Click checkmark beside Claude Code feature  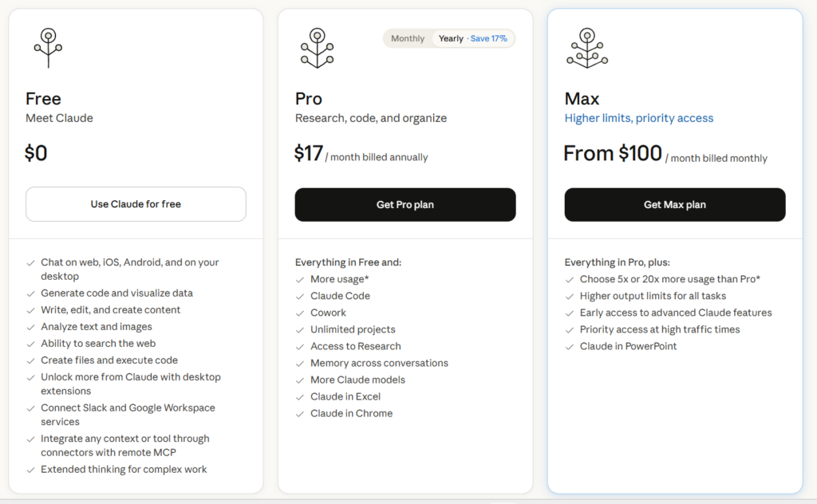300,297
